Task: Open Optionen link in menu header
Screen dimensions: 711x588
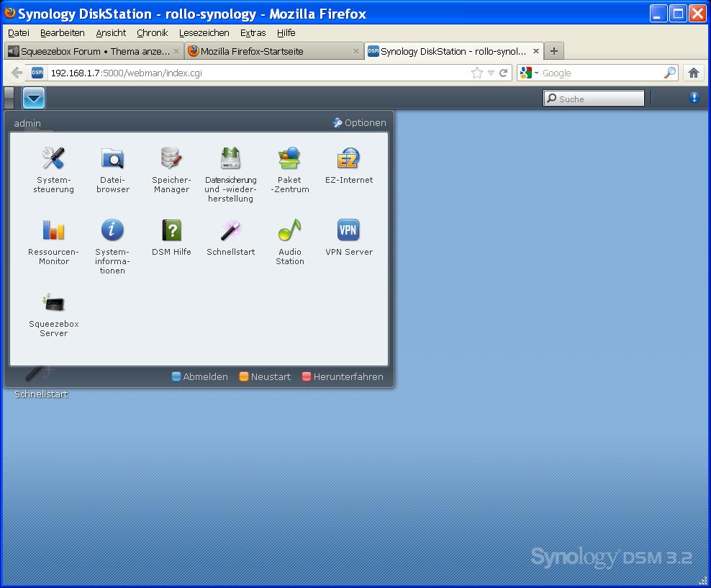Action: [x=360, y=123]
